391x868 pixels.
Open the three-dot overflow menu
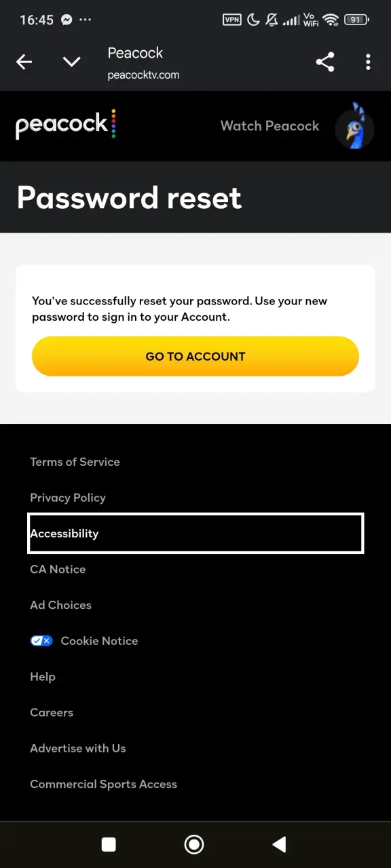point(368,62)
